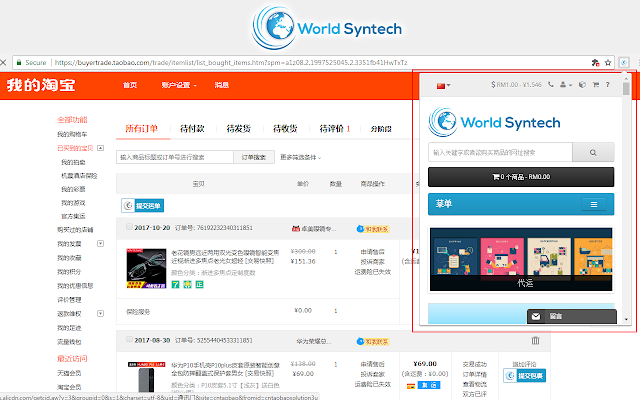
Task: Click the browser address bar URL
Action: point(231,62)
